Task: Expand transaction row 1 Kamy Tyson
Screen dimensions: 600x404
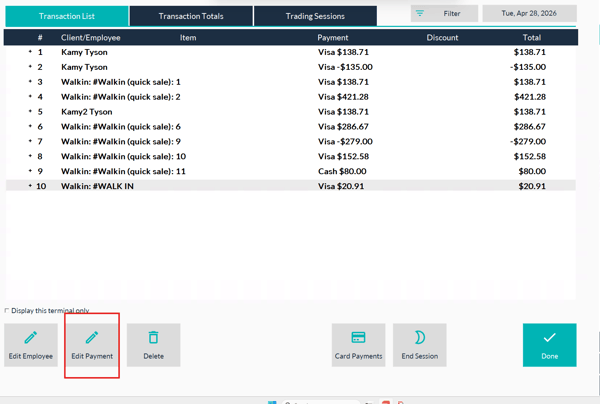Action: coord(30,52)
